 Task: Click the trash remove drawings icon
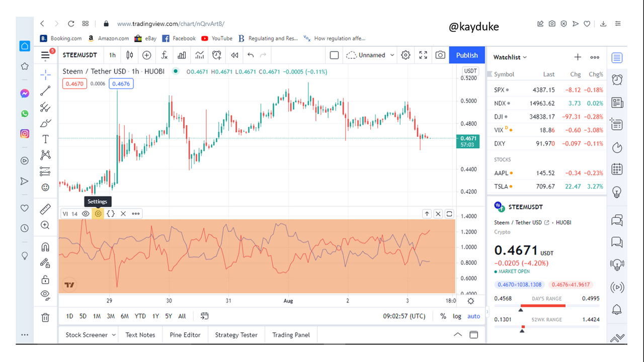click(45, 317)
